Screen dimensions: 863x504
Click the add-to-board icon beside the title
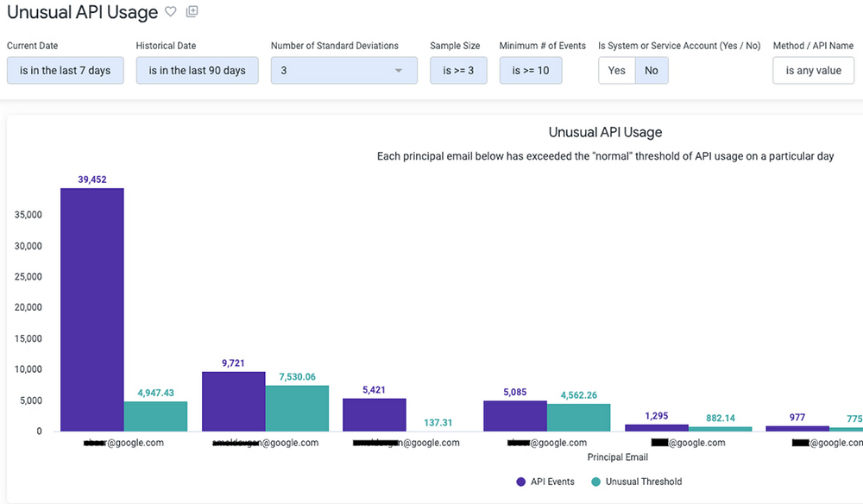[192, 11]
